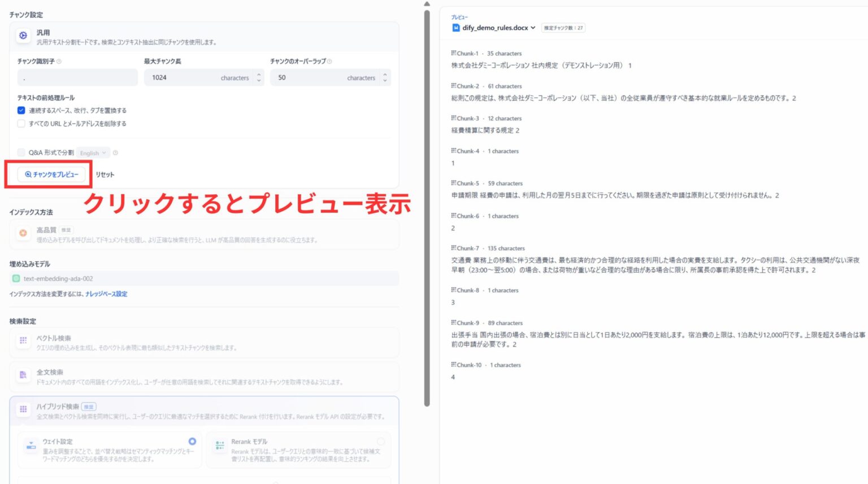This screenshot has width=868, height=484.
Task: Click the チャンク識別子 input field
Action: click(x=77, y=77)
